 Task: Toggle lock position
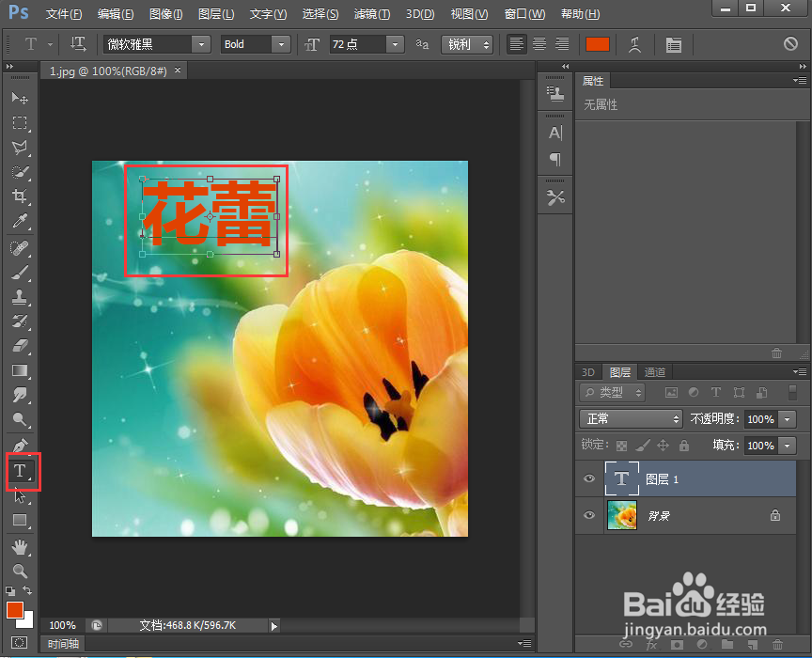(663, 445)
